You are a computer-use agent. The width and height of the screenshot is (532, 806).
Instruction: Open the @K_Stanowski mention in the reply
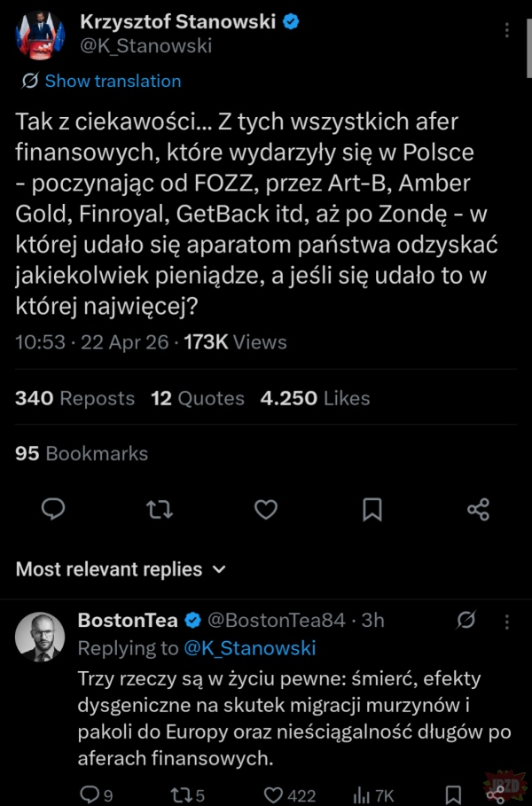249,648
